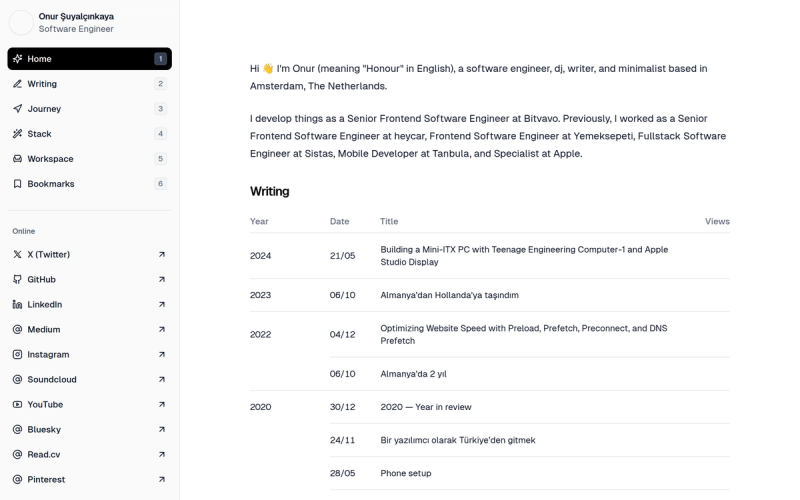The width and height of the screenshot is (800, 500).
Task: Click the X (Twitter) logo icon
Action: (17, 254)
